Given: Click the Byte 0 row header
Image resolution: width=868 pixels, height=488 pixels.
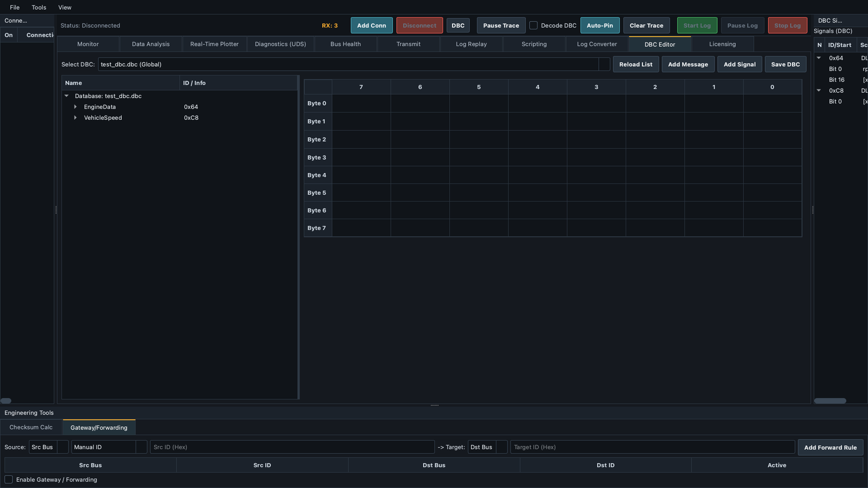Looking at the screenshot, I should [318, 103].
